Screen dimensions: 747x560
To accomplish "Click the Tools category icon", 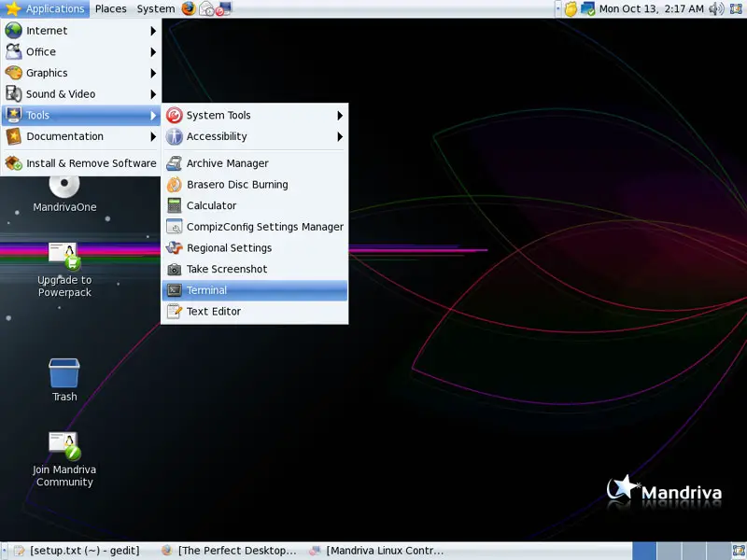I will (13, 115).
